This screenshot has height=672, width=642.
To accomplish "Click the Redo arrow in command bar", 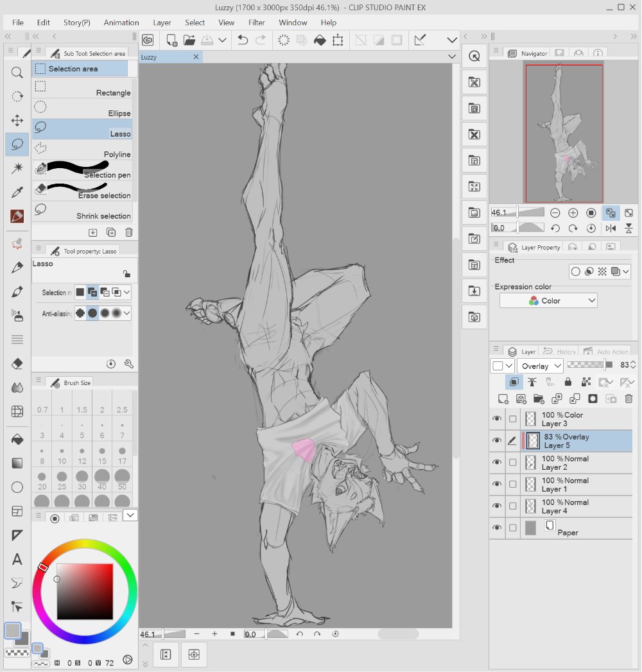I will (261, 40).
